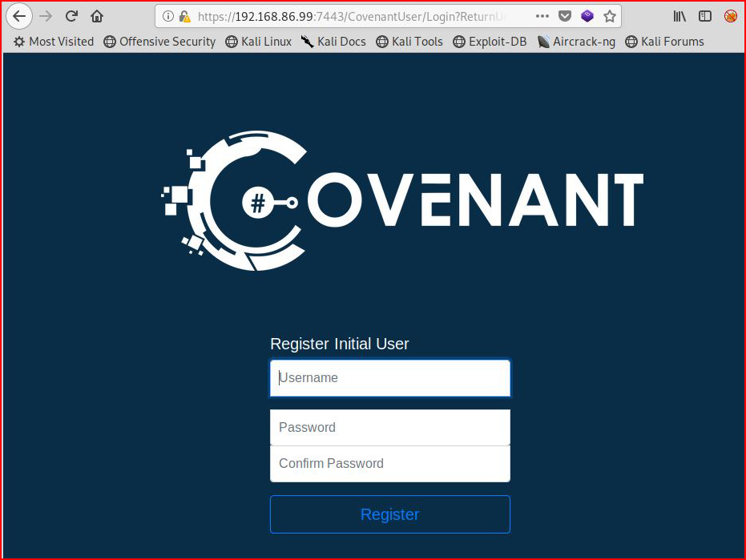Focus the Password field
Screen dimensions: 746x560
[x=390, y=427]
